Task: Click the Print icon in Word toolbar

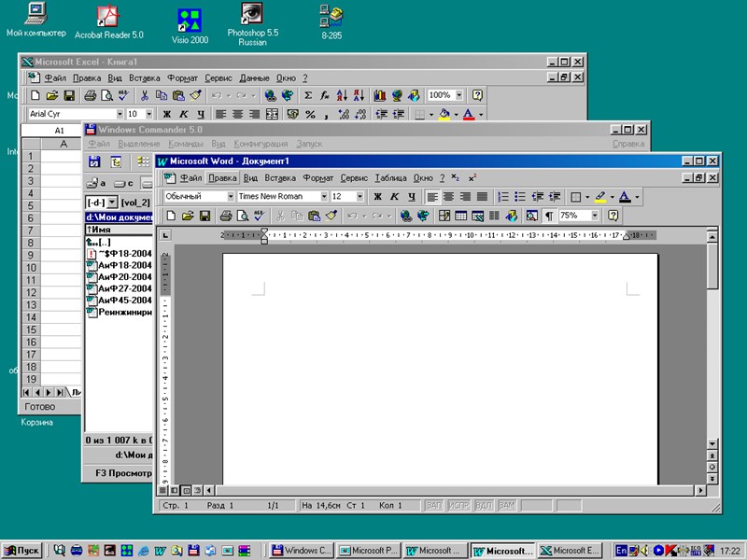Action: click(226, 217)
